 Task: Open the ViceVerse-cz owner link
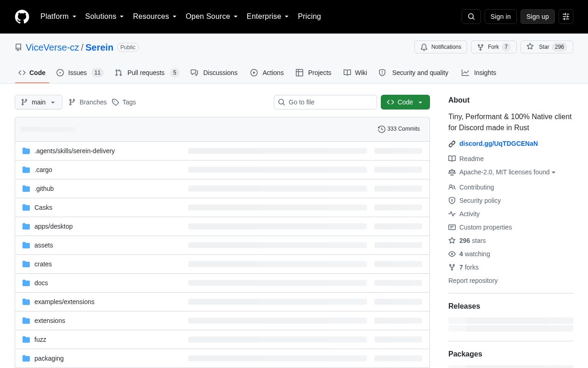52,47
